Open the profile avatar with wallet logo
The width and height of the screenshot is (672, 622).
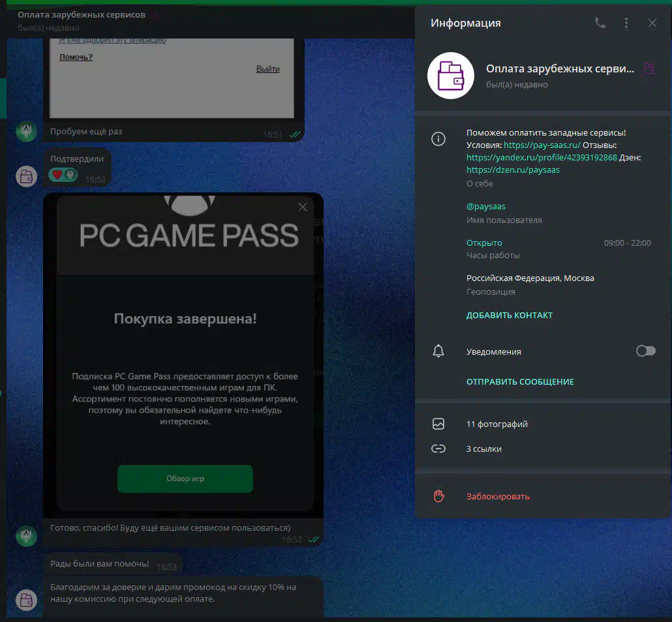point(450,76)
